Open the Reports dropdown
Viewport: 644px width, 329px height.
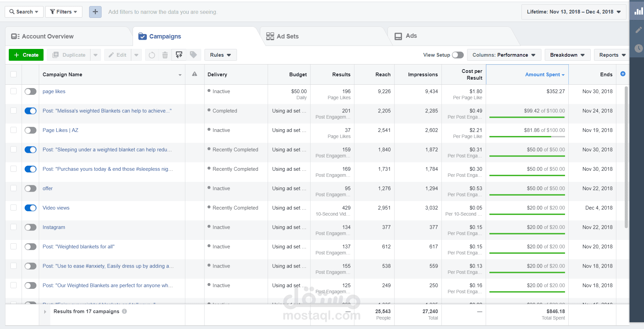612,55
